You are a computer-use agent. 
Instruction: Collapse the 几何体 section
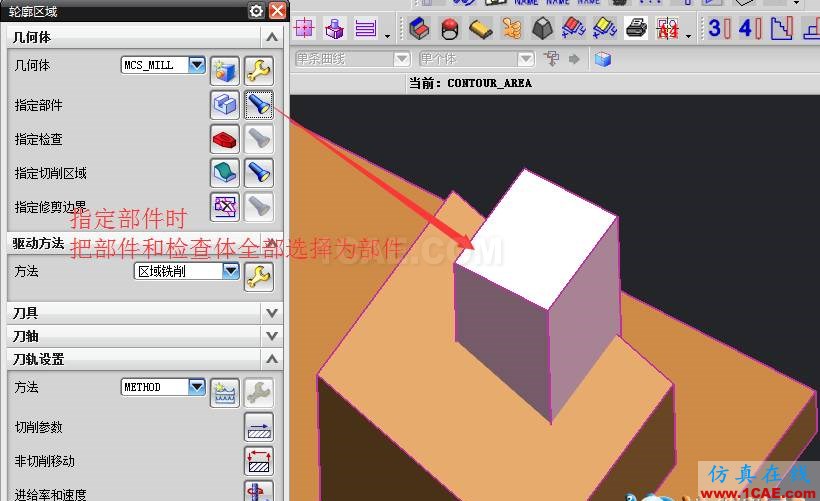tap(271, 37)
